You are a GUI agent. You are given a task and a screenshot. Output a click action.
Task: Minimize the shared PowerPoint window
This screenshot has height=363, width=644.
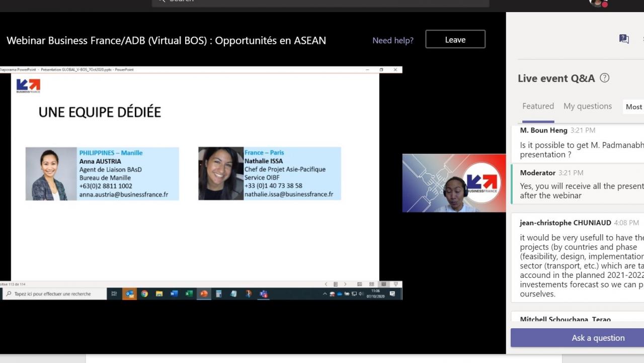(x=368, y=69)
